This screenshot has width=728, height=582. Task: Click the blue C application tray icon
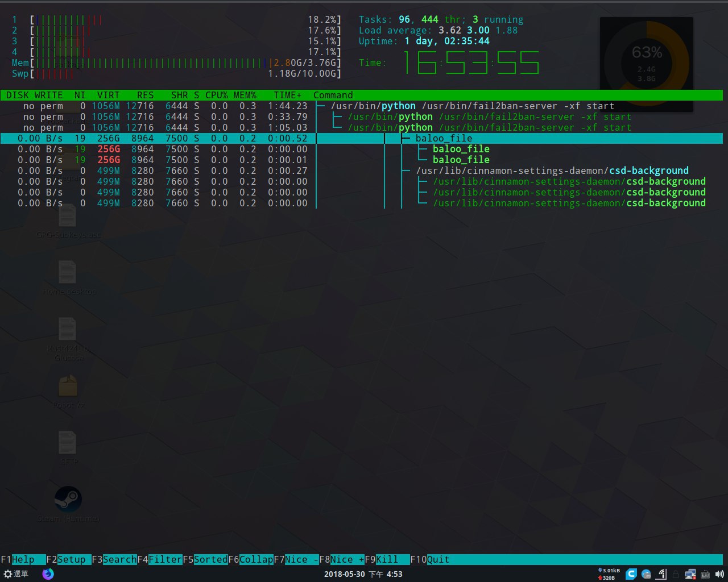(631, 574)
